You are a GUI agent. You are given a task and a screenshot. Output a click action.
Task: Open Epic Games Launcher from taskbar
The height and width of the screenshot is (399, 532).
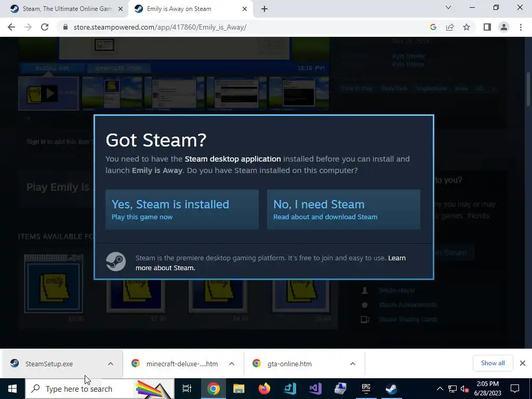366,389
